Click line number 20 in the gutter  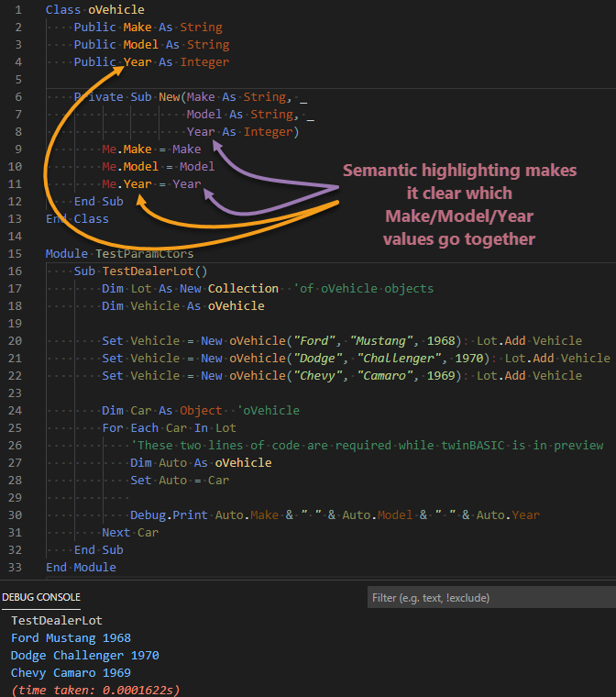15,341
